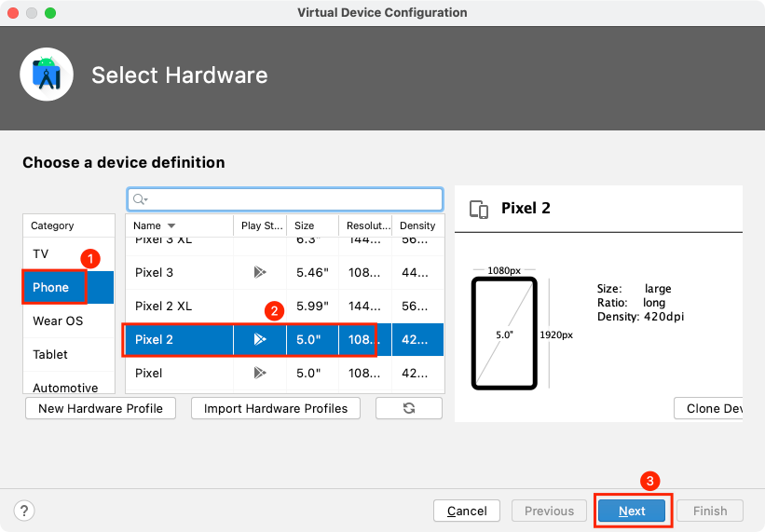
Task: Click the device icon next to Pixel 2 title
Action: [x=479, y=209]
